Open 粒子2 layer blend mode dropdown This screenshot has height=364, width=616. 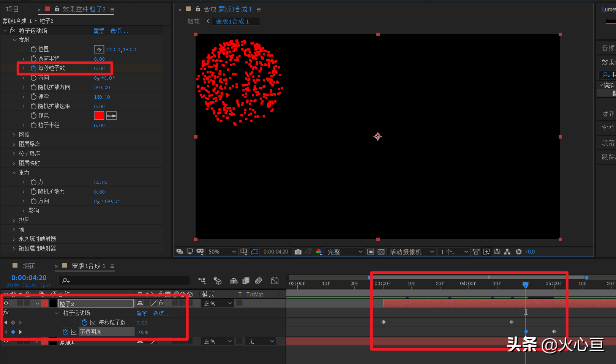(x=217, y=303)
